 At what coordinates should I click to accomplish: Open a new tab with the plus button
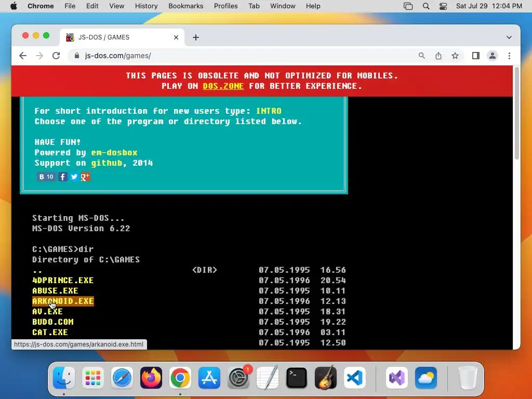196,37
